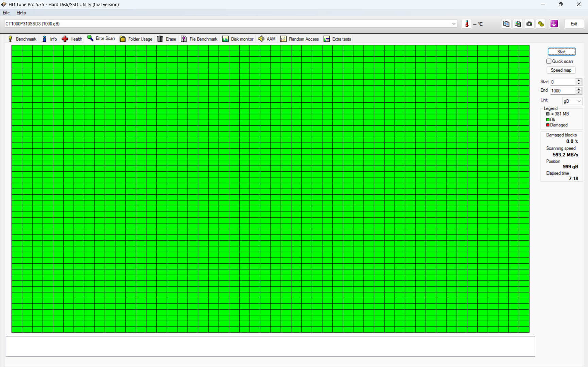Open the Health tab
This screenshot has width=588, height=367.
click(72, 39)
